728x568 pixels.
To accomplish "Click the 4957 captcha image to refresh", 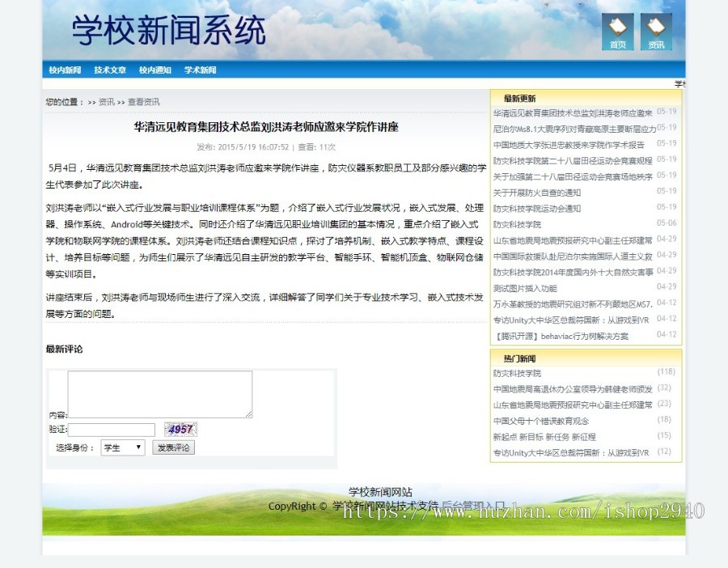I will click(181, 429).
